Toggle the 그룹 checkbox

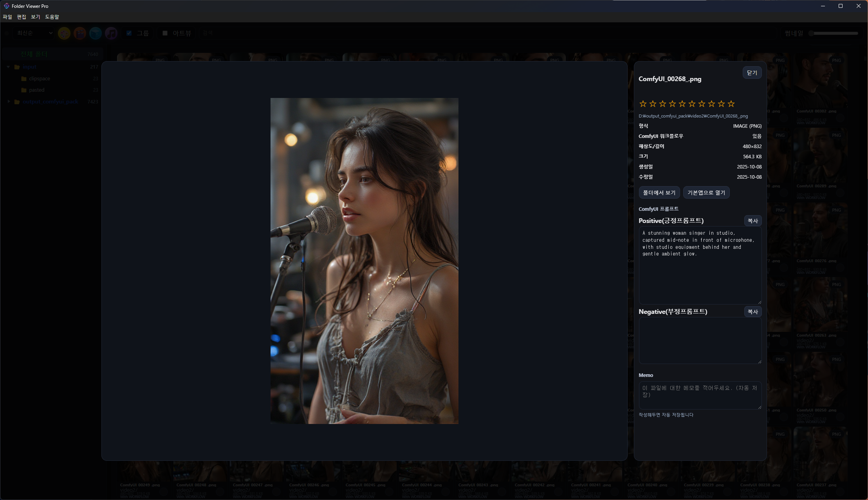pos(129,33)
